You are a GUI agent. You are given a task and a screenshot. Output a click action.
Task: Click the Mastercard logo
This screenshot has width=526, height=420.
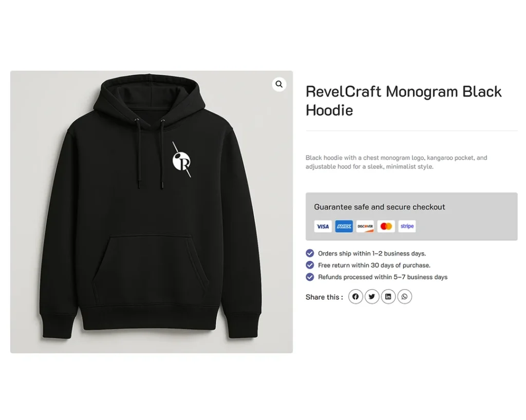[386, 226]
